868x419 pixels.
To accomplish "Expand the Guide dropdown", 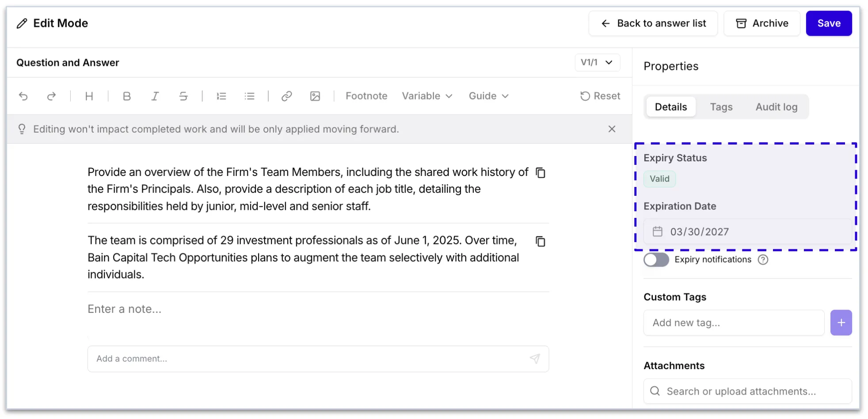I will click(488, 96).
